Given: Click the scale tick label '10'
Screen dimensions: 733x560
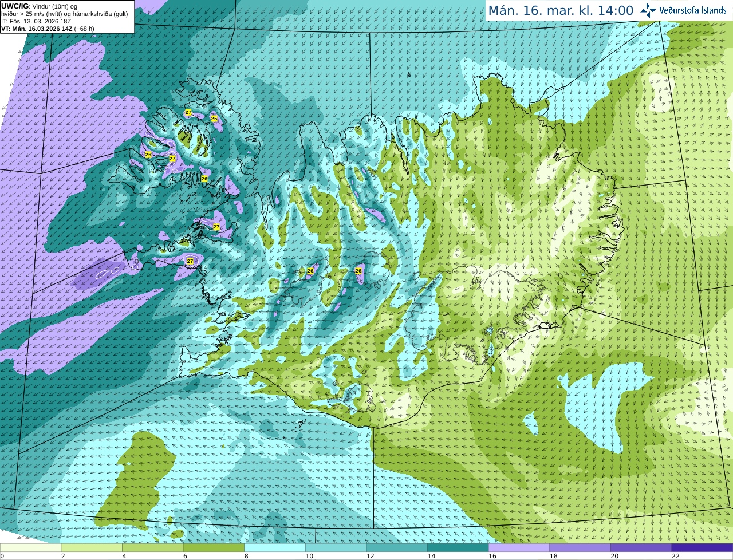Looking at the screenshot, I should point(309,556).
